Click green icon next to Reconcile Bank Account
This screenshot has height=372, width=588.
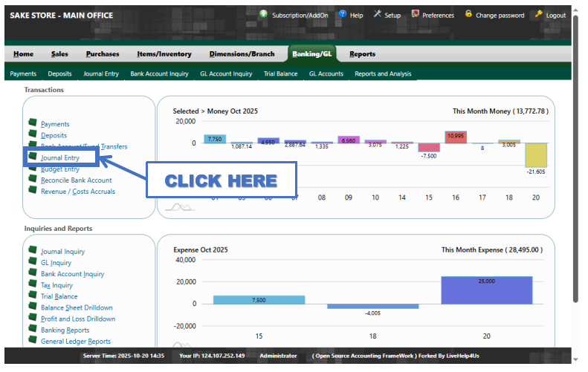coord(33,180)
